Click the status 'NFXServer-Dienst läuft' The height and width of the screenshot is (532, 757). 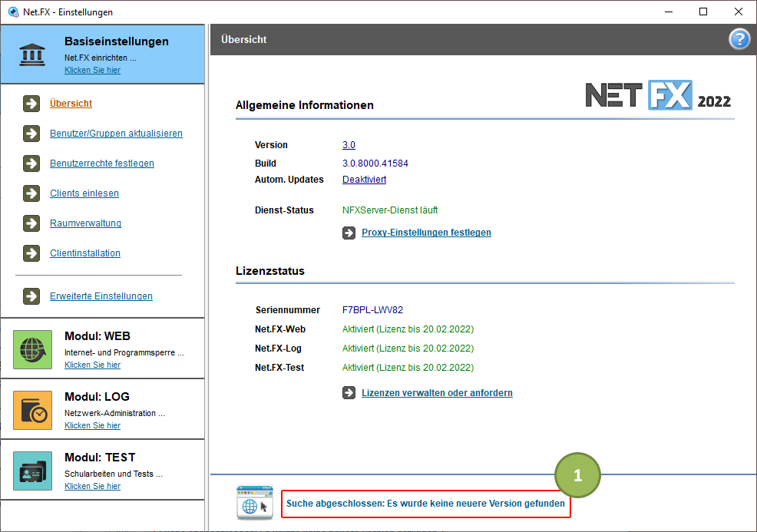pyautogui.click(x=390, y=210)
